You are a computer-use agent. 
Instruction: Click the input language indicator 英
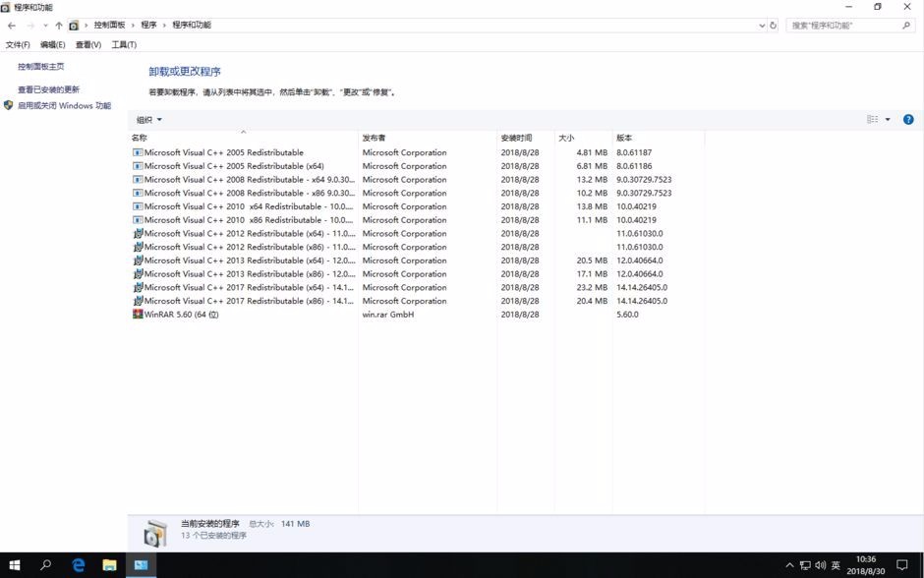point(836,565)
